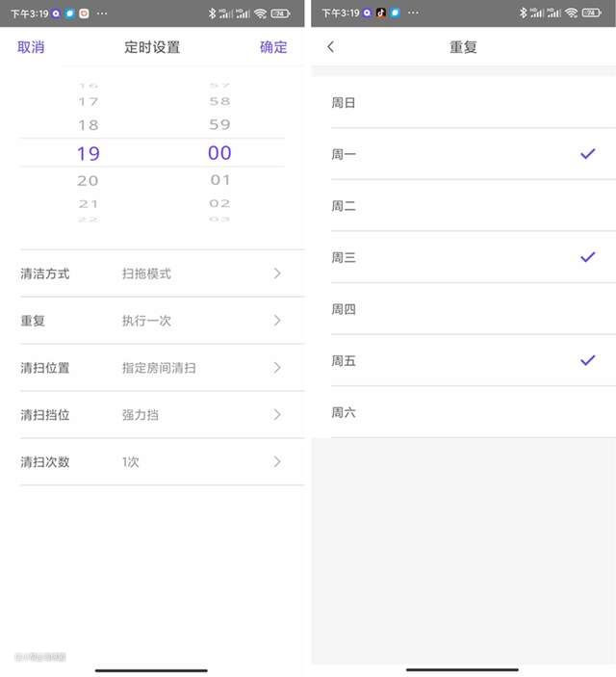The image size is (616, 677).
Task: Open 清扫位置 options chevron
Action: click(277, 368)
